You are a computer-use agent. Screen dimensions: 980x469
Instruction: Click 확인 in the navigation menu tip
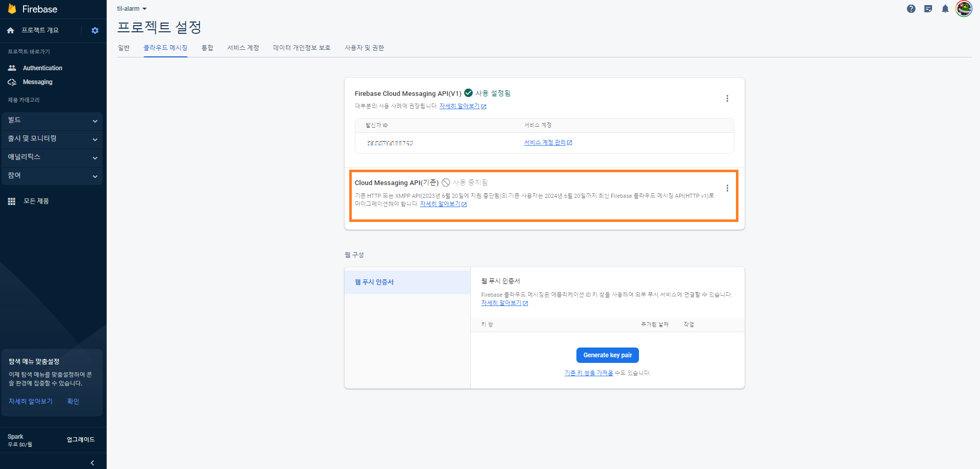73,401
